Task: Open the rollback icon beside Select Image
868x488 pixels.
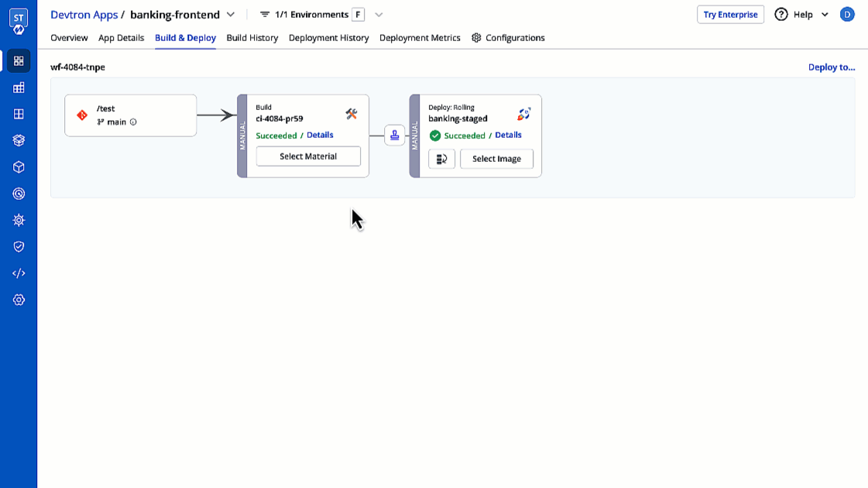Action: tap(441, 159)
